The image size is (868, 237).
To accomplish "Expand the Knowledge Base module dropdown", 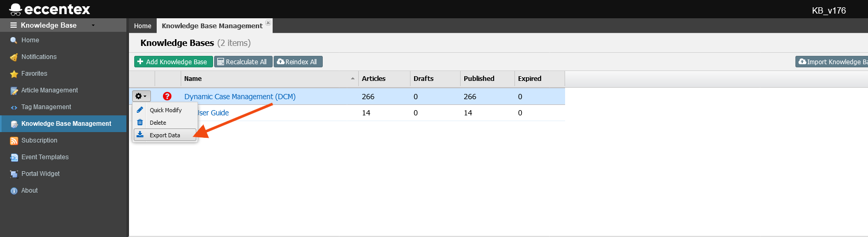I will coord(93,25).
